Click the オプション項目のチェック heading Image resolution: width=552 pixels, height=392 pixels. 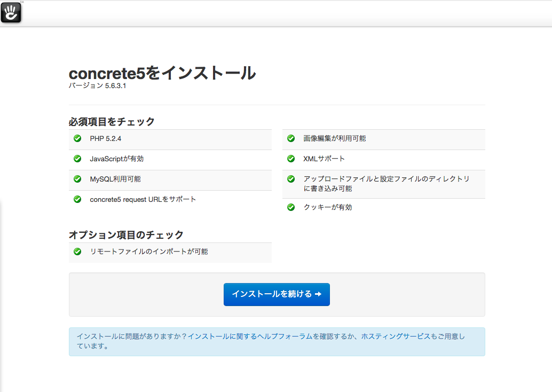coord(126,235)
